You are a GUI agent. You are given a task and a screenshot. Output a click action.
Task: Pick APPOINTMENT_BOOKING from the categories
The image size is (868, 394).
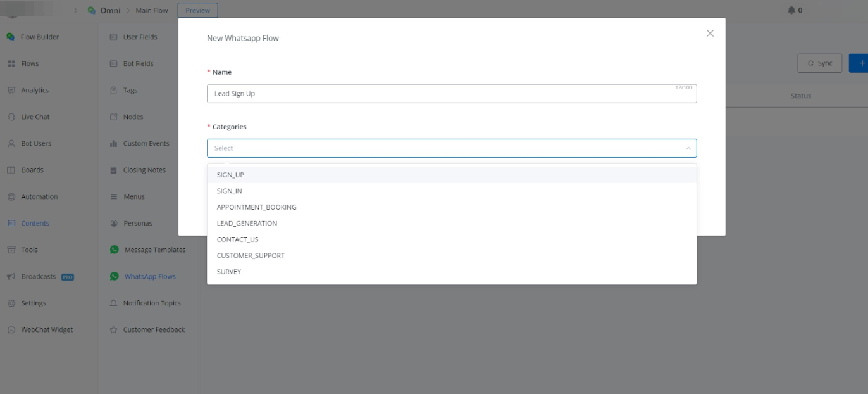(256, 207)
